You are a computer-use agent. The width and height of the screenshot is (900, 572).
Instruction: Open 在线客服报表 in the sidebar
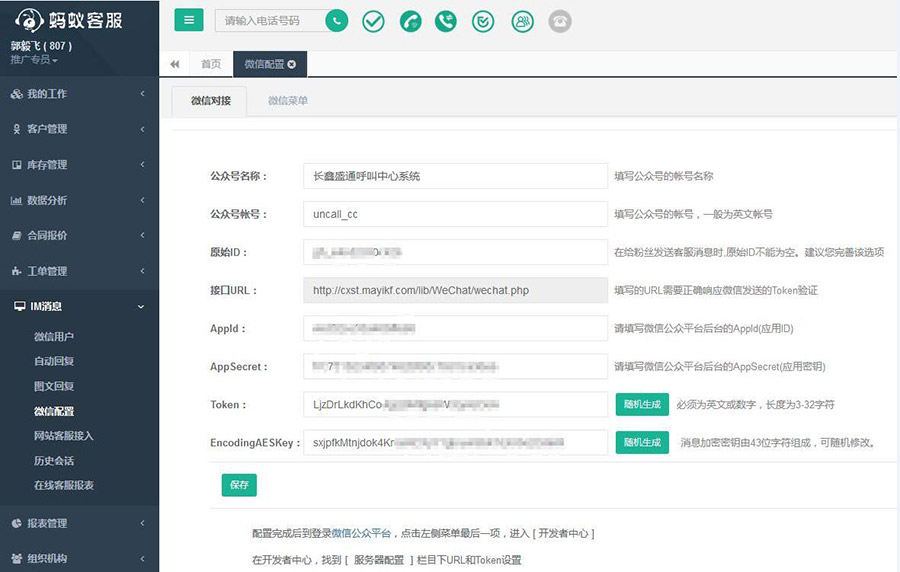pos(63,485)
